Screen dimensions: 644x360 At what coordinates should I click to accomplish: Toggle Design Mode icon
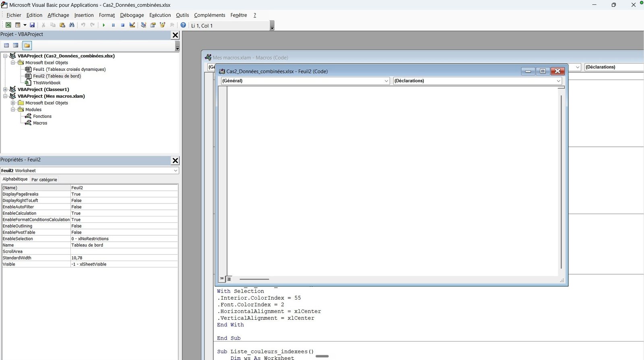(132, 25)
